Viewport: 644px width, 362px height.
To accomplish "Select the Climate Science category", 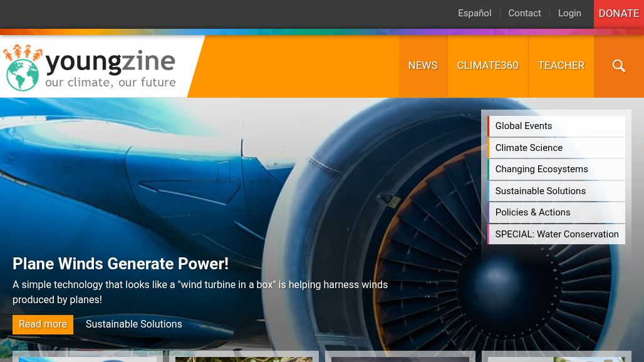I will coord(556,148).
